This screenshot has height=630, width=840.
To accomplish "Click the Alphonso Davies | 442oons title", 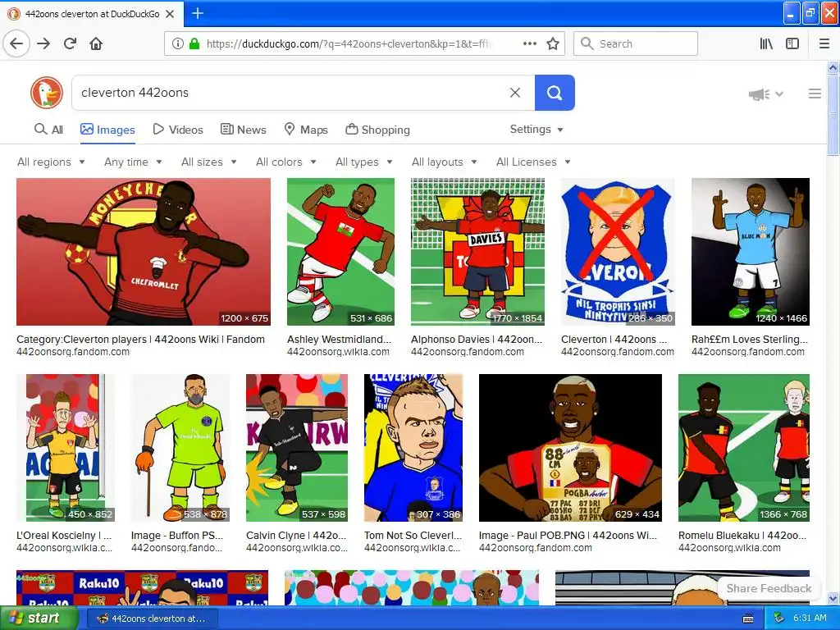I will 477,339.
